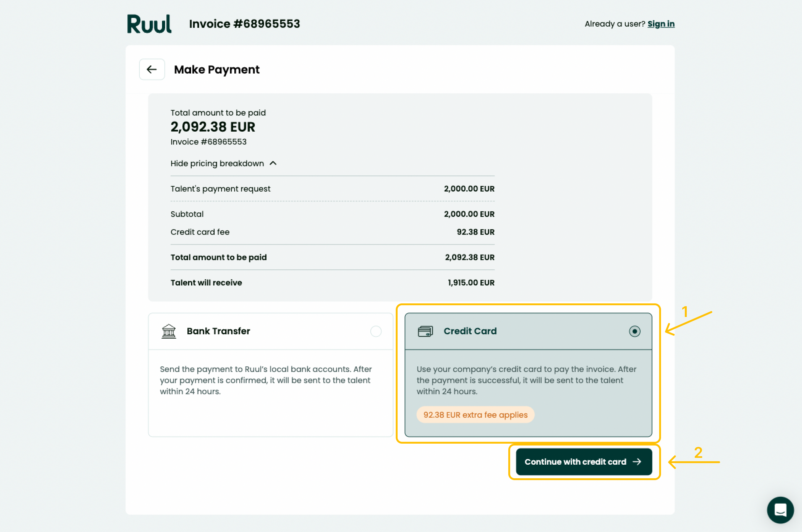Click the Ruul logo

pos(149,24)
